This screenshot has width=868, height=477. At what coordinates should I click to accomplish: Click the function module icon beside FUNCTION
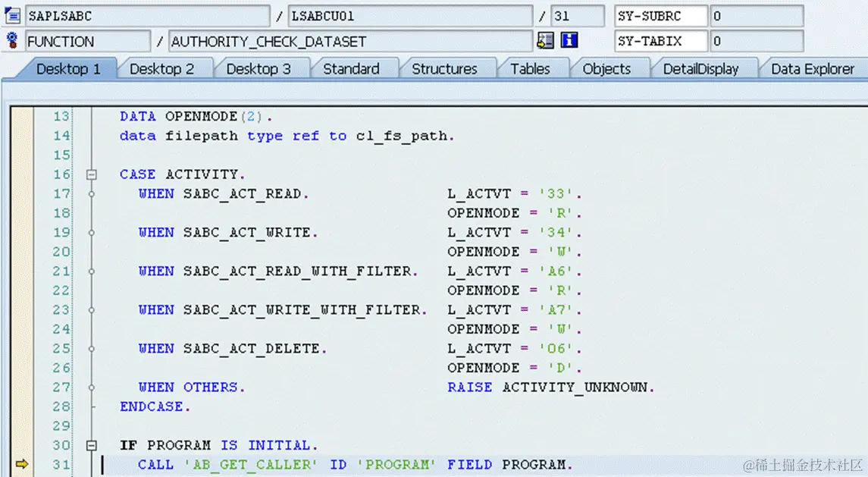(x=12, y=40)
